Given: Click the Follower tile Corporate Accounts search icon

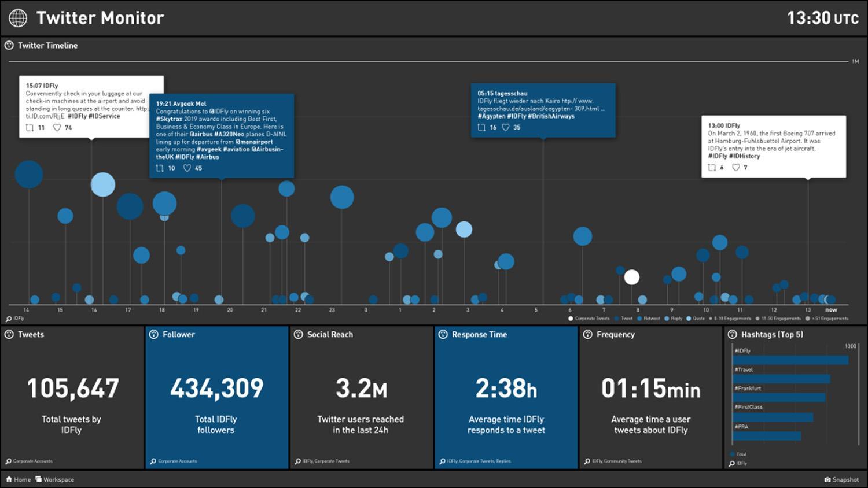Looking at the screenshot, I should coord(153,461).
